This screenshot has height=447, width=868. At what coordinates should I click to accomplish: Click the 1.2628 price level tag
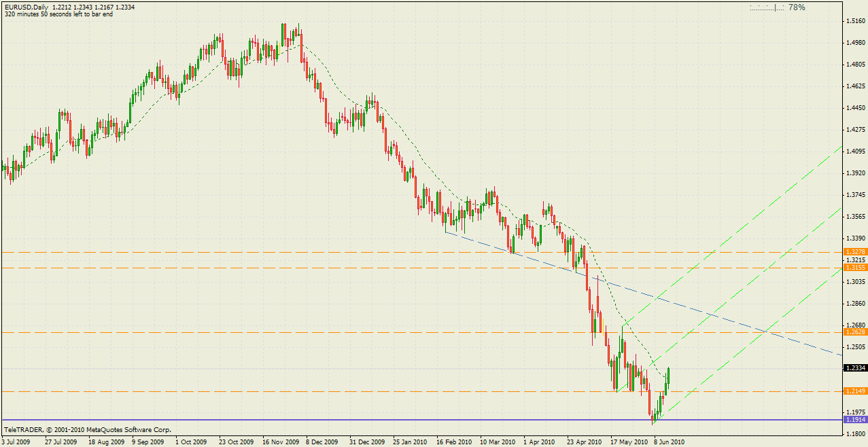(854, 332)
